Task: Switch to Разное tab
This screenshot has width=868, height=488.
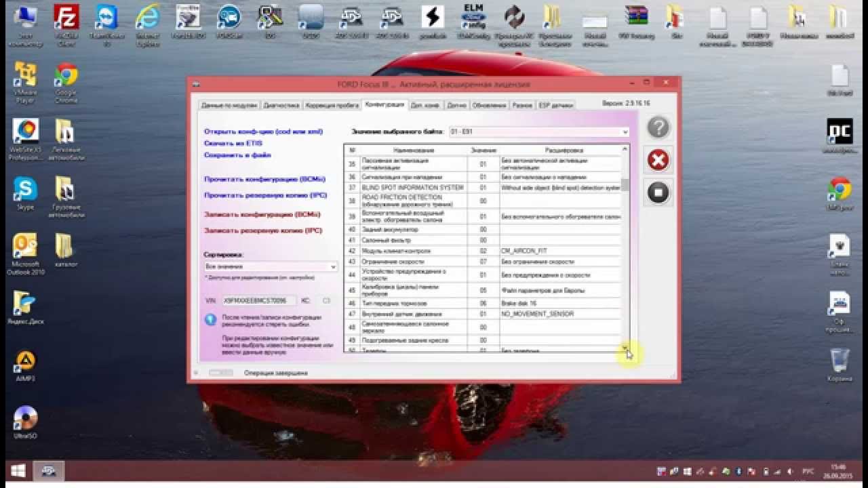Action: 522,105
